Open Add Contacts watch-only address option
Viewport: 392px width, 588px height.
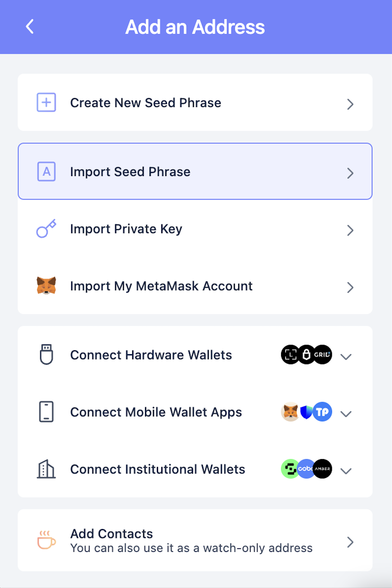pyautogui.click(x=195, y=540)
